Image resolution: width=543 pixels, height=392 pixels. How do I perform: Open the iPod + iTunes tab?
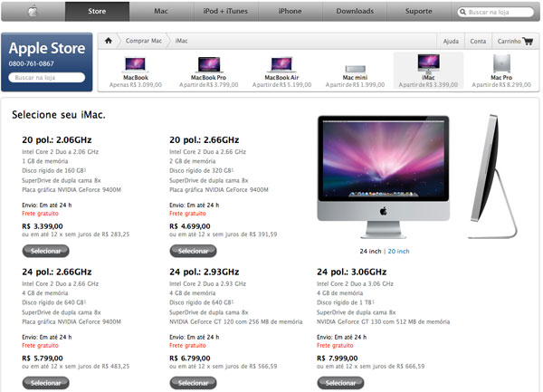click(x=225, y=12)
